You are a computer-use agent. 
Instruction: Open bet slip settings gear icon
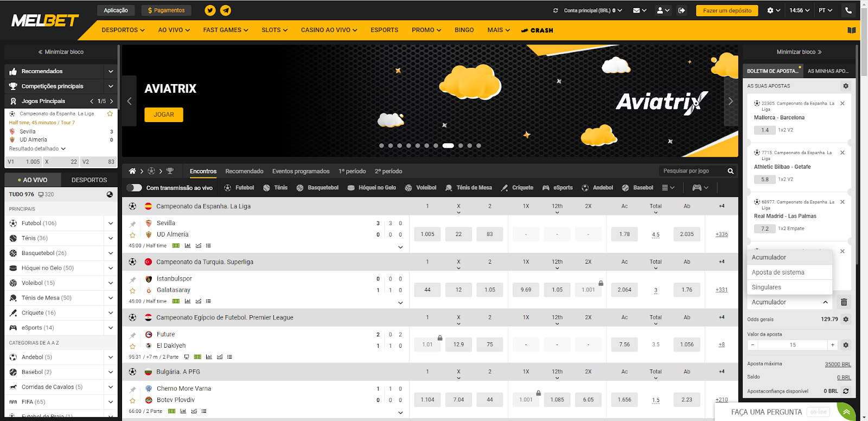click(846, 86)
